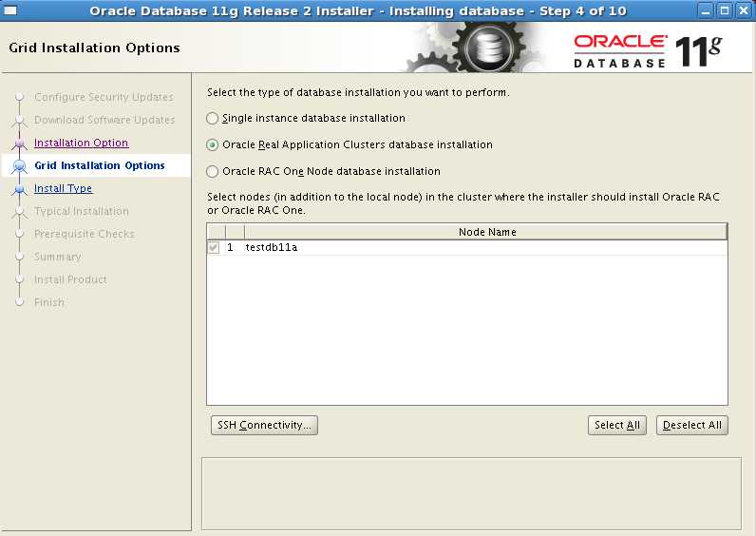Click the Download Software Updates step label
The height and width of the screenshot is (536, 756).
[x=104, y=120]
